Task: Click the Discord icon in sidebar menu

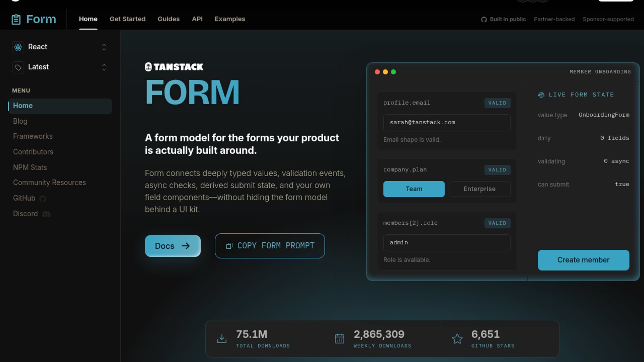Action: [46, 214]
